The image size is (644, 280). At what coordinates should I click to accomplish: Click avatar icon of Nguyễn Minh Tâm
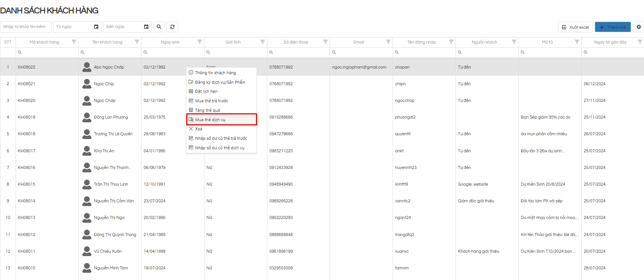pyautogui.click(x=86, y=268)
